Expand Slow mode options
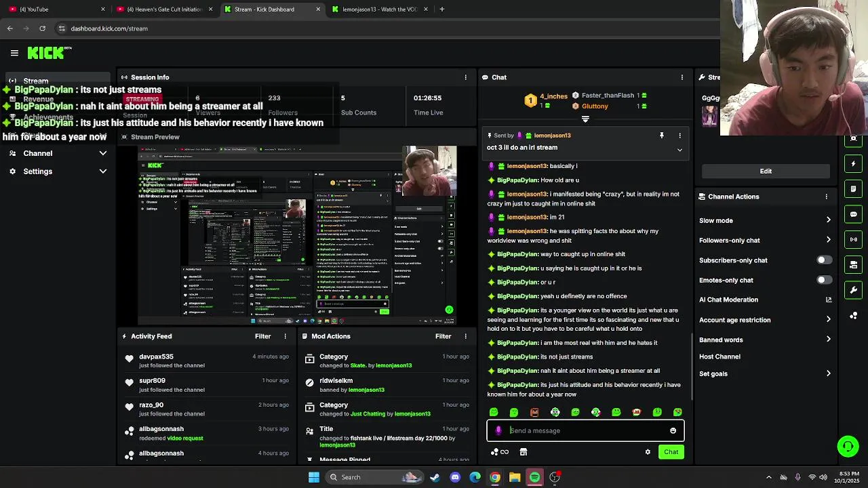Image resolution: width=868 pixels, height=488 pixels. coord(828,220)
